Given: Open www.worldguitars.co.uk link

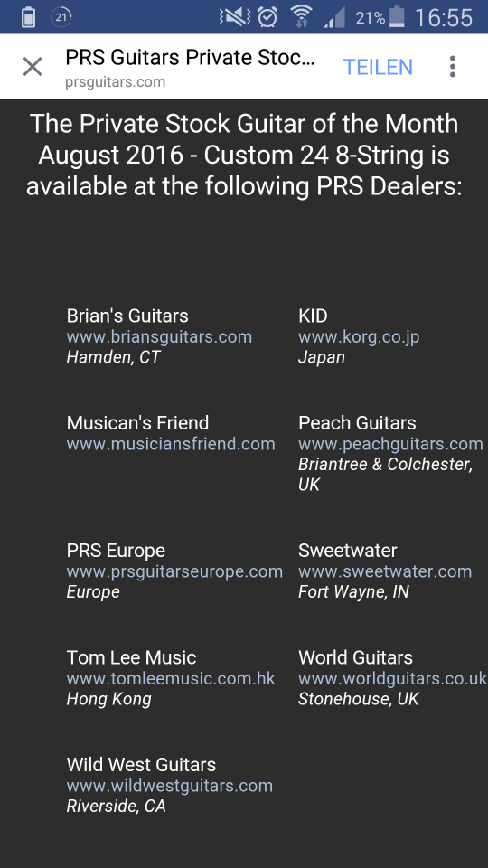Looking at the screenshot, I should [x=393, y=679].
